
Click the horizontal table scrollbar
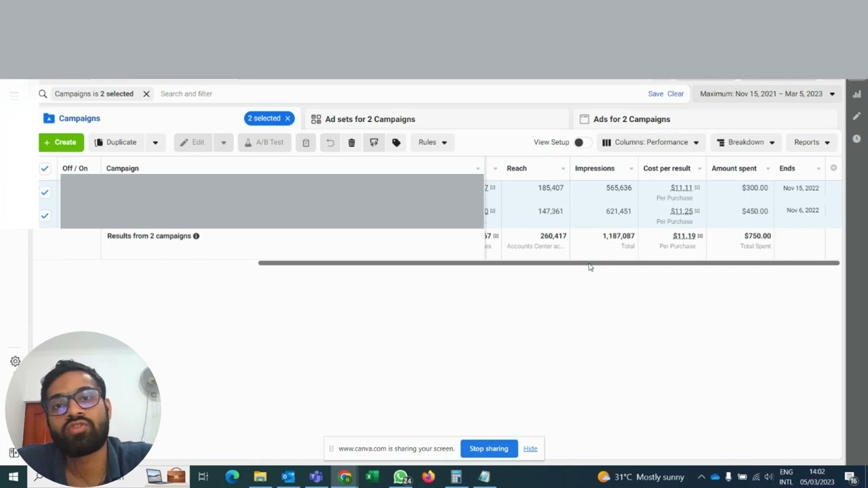549,263
